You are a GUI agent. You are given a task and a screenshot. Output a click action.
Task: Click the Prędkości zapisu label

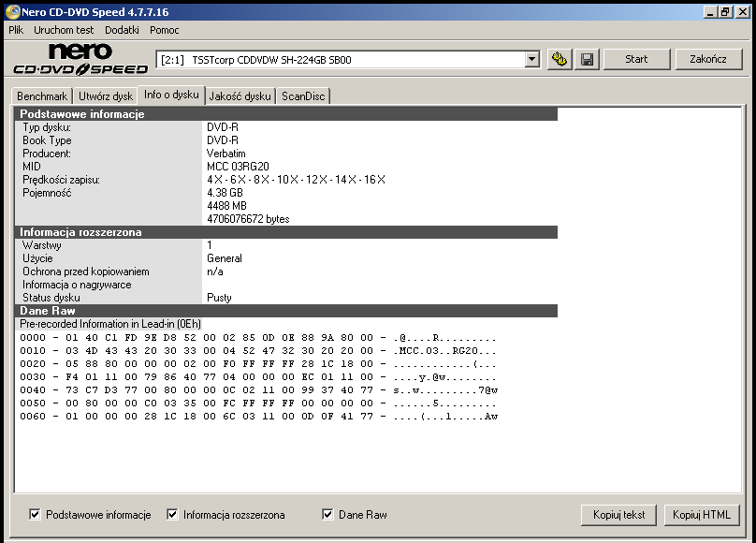(x=61, y=180)
